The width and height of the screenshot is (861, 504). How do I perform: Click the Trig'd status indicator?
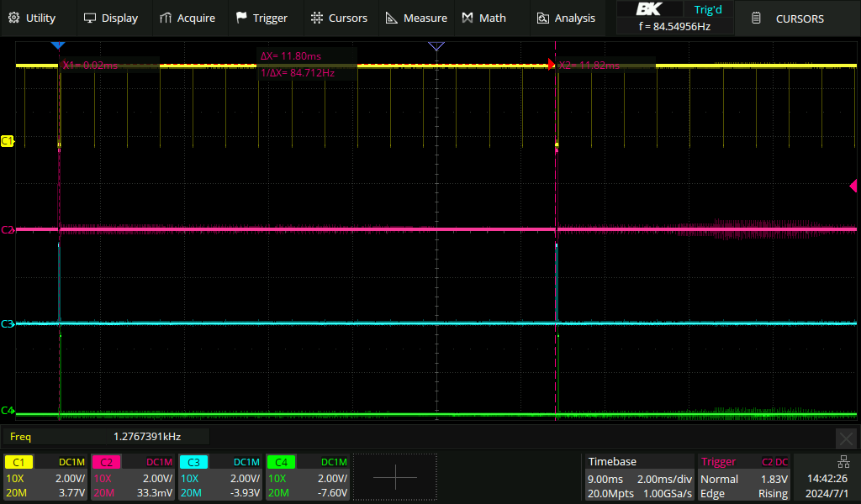708,9
